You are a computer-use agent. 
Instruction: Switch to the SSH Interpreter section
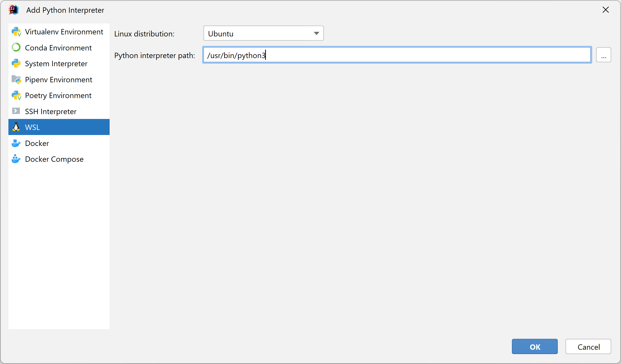(50, 111)
